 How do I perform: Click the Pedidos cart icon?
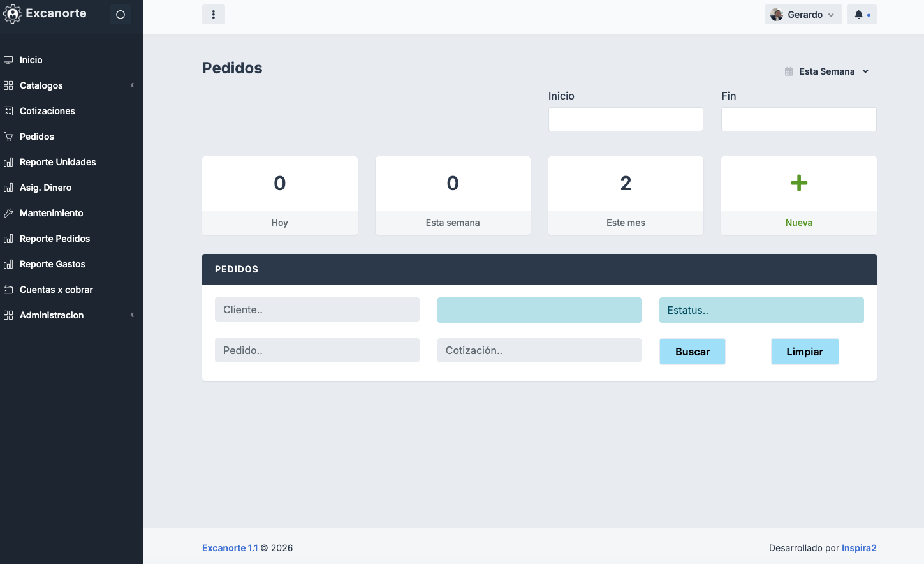pyautogui.click(x=8, y=137)
